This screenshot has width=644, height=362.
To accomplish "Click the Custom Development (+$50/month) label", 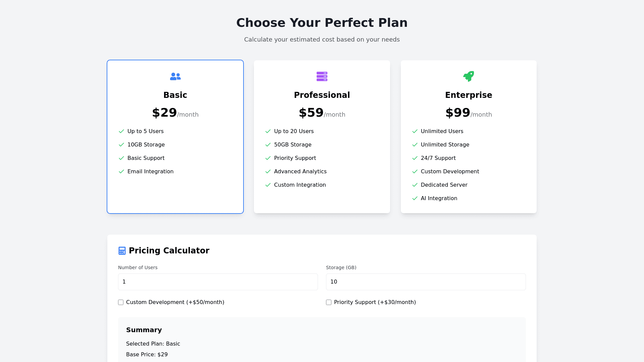I will coord(175,302).
